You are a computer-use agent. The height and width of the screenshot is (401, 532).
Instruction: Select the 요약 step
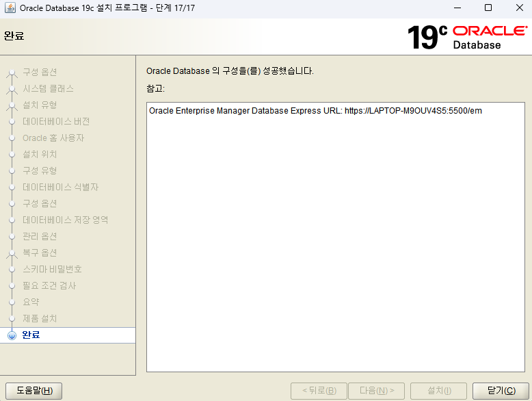click(x=31, y=302)
